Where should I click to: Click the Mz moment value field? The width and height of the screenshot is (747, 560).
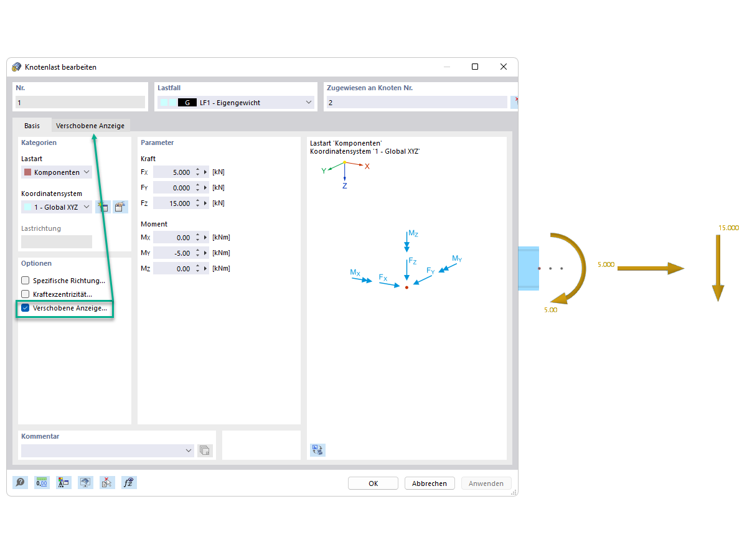(x=173, y=269)
